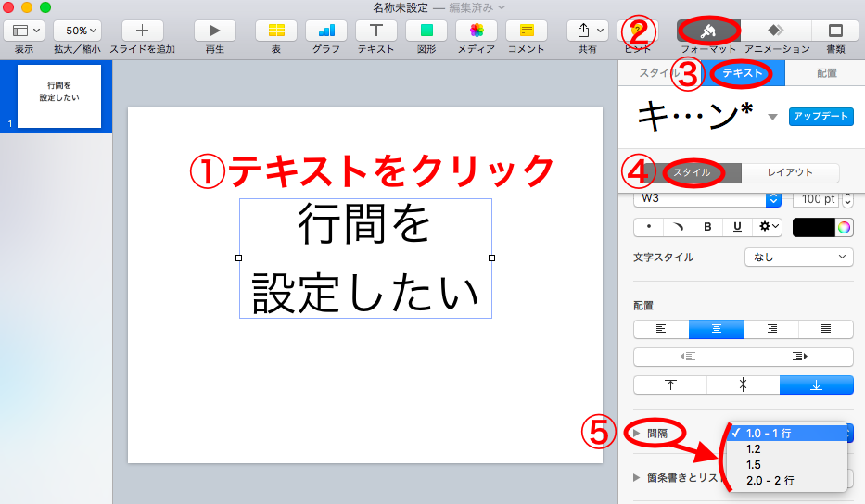Open the Shape (図形) toolbar icon
This screenshot has height=504, width=865.
pos(426,31)
